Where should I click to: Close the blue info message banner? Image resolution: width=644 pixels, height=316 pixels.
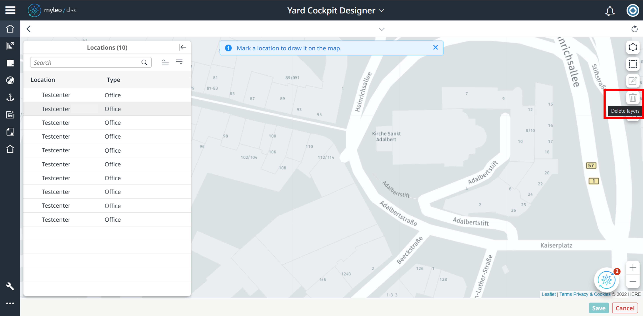(435, 48)
